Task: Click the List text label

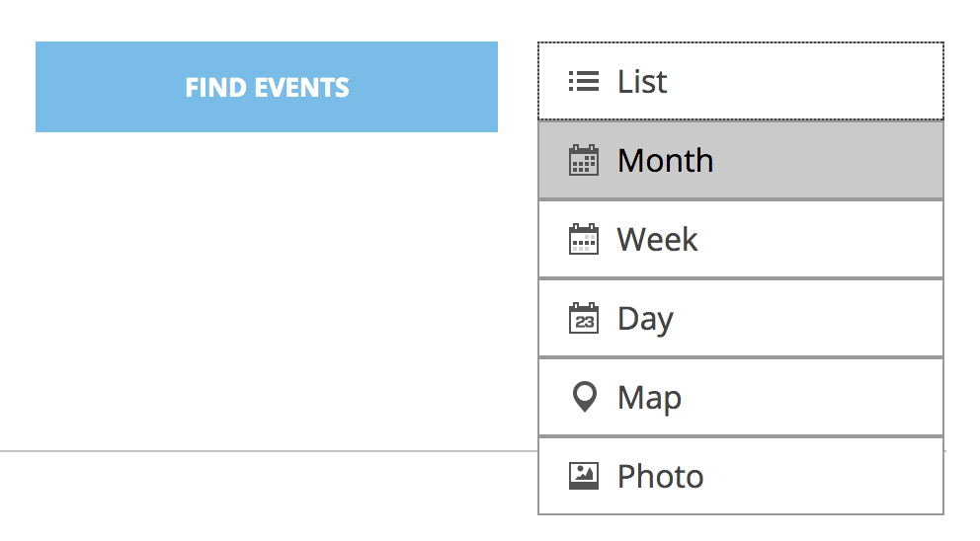Action: [642, 82]
